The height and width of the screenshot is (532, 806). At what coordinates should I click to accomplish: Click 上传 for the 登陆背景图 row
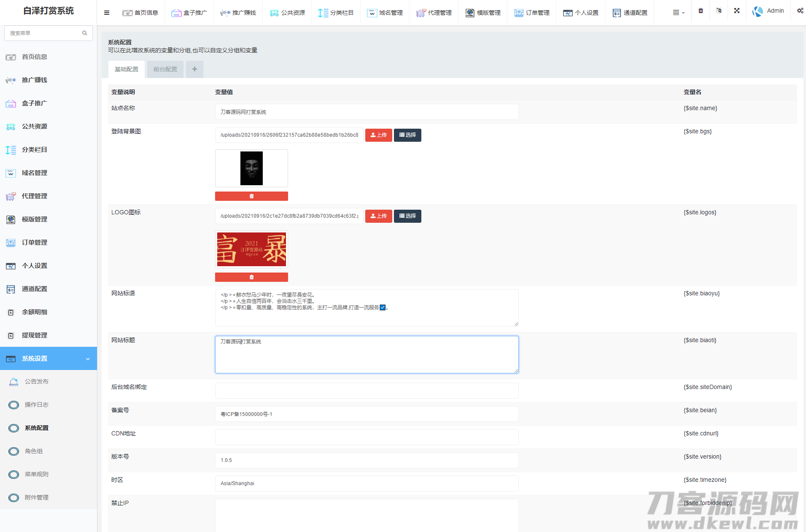tap(378, 135)
